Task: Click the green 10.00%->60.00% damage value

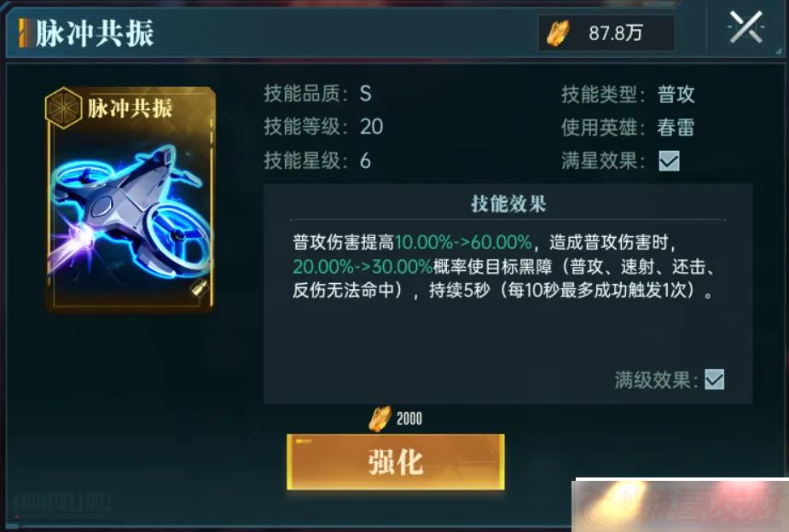Action: pos(463,242)
